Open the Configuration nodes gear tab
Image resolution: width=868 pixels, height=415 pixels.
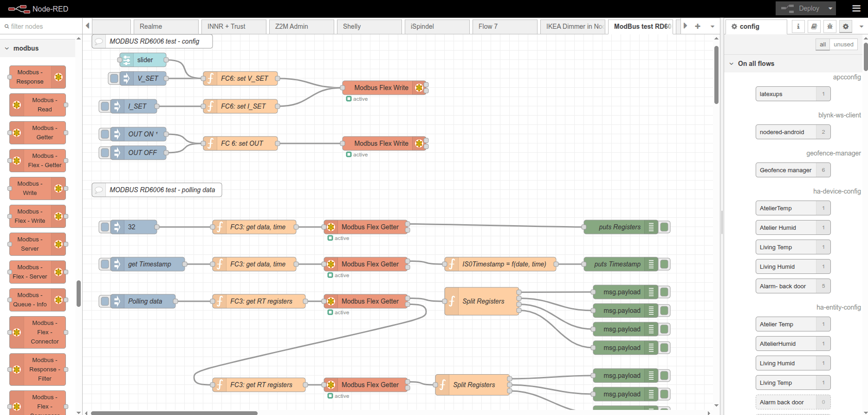[845, 26]
